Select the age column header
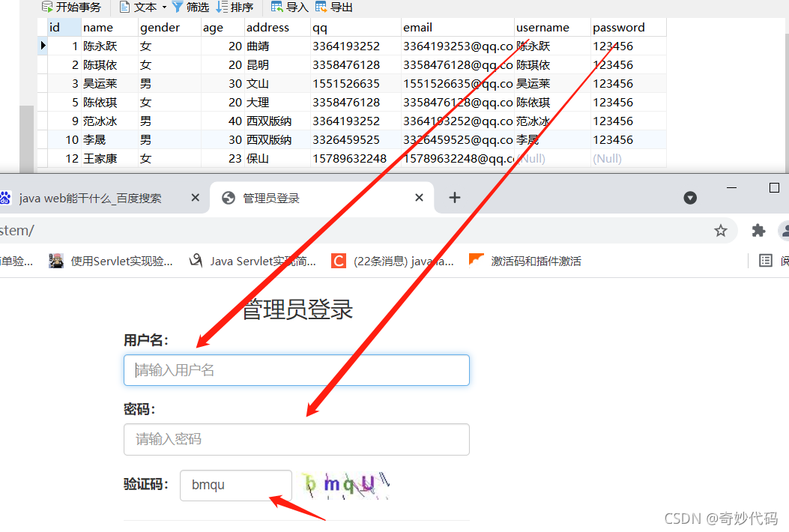This screenshot has width=789, height=532. point(223,27)
